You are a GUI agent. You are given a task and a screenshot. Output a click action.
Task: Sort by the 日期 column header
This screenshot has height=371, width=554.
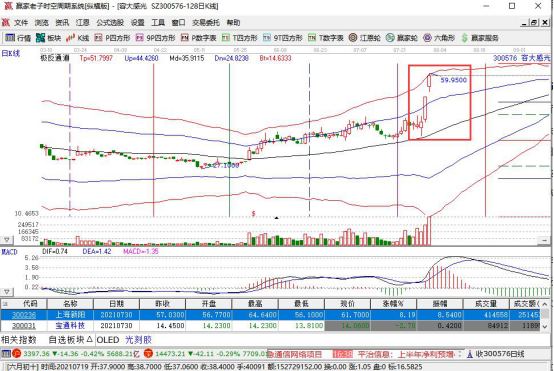116,304
